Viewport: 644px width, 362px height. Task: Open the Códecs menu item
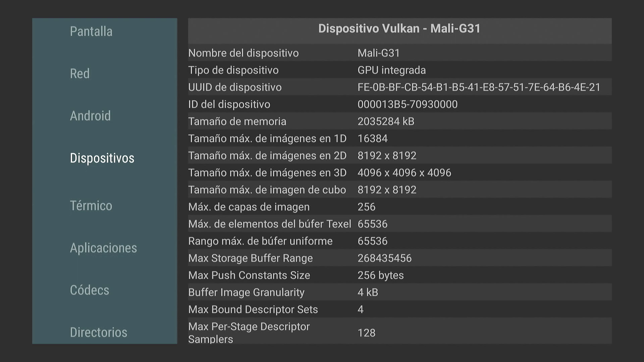(90, 290)
